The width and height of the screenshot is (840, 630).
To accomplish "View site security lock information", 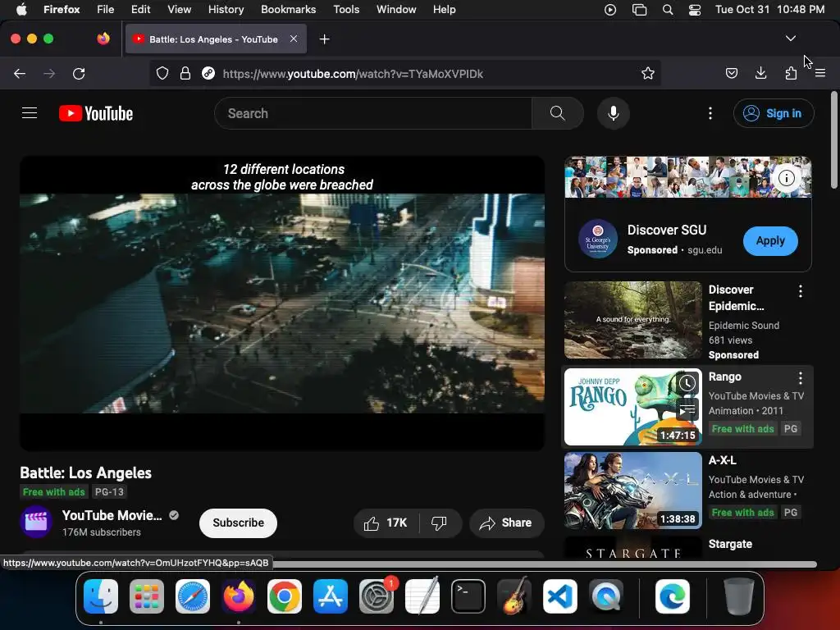I will coord(185,73).
